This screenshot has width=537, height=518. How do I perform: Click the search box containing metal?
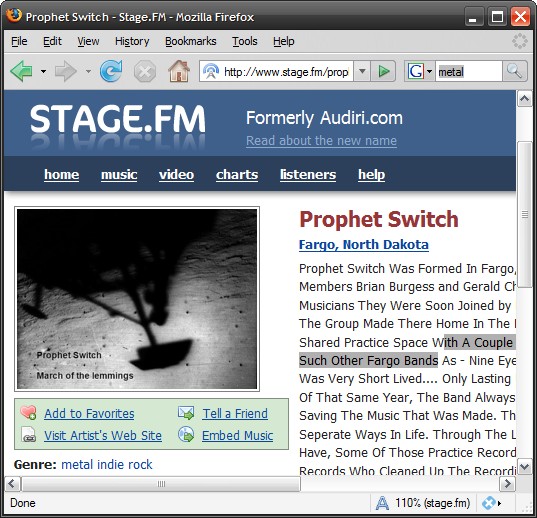point(469,72)
